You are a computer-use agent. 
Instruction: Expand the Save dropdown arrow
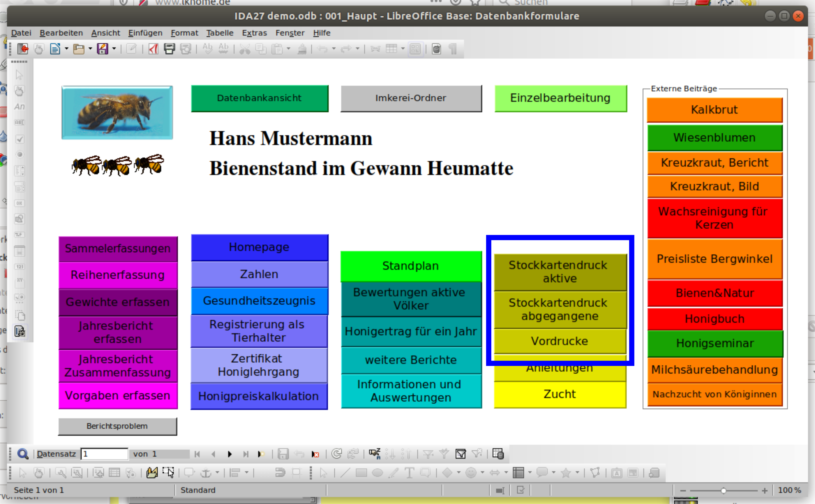pos(114,49)
